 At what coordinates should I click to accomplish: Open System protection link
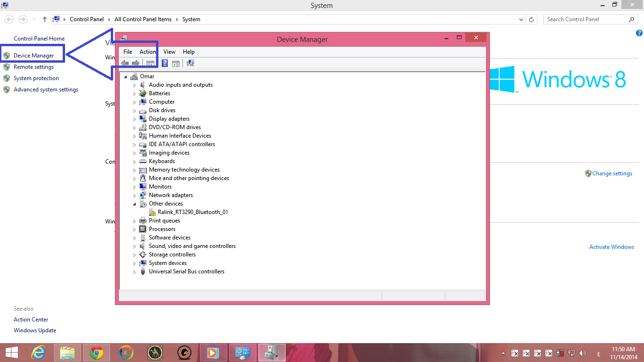point(36,78)
